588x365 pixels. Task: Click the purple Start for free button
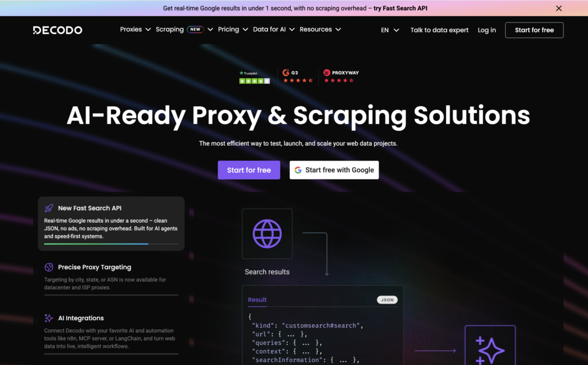click(x=249, y=170)
